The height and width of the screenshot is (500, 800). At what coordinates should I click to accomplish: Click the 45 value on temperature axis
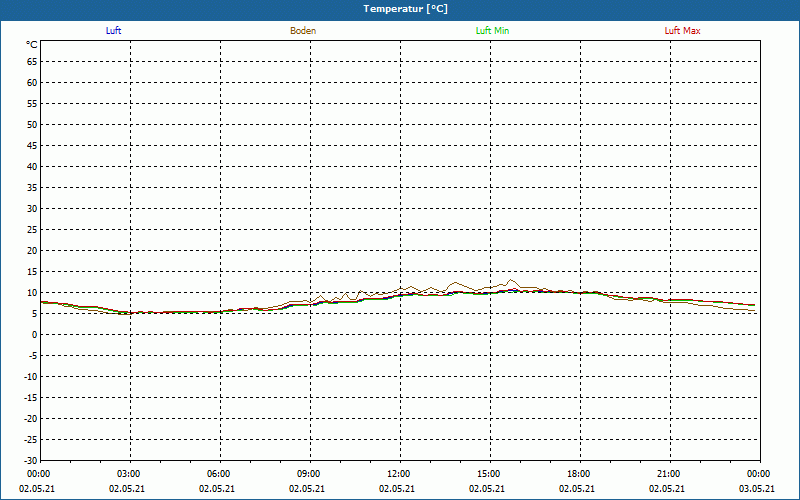(x=32, y=146)
